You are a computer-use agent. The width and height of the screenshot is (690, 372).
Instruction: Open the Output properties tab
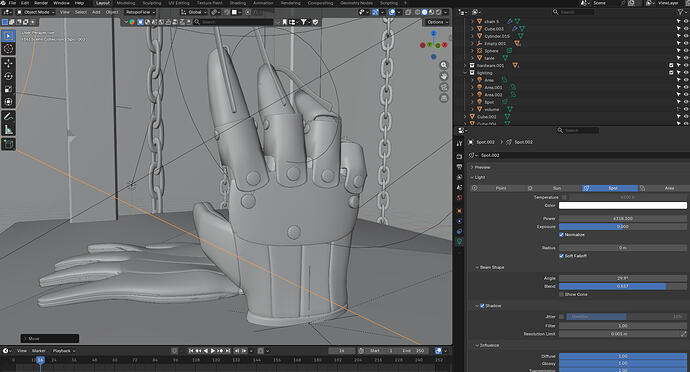point(459,167)
